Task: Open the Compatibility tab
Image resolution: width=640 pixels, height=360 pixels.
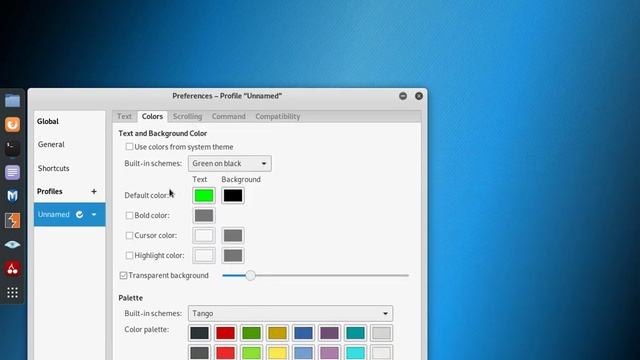Action: click(x=278, y=116)
